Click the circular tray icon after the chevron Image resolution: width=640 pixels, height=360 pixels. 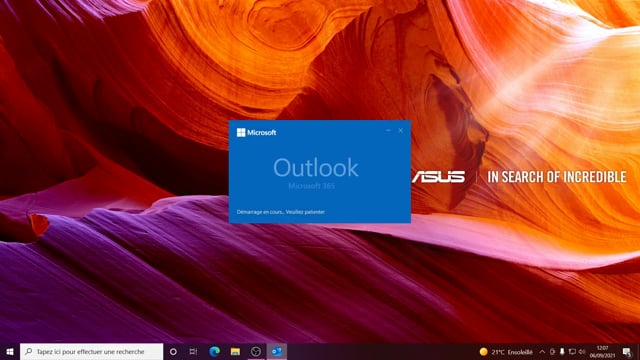552,352
